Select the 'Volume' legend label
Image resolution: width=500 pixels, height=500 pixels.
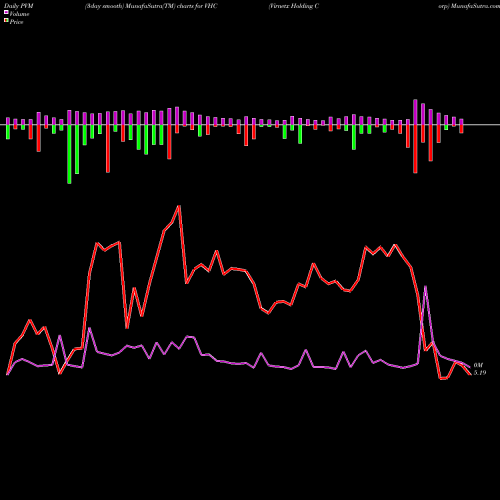[x=19, y=14]
